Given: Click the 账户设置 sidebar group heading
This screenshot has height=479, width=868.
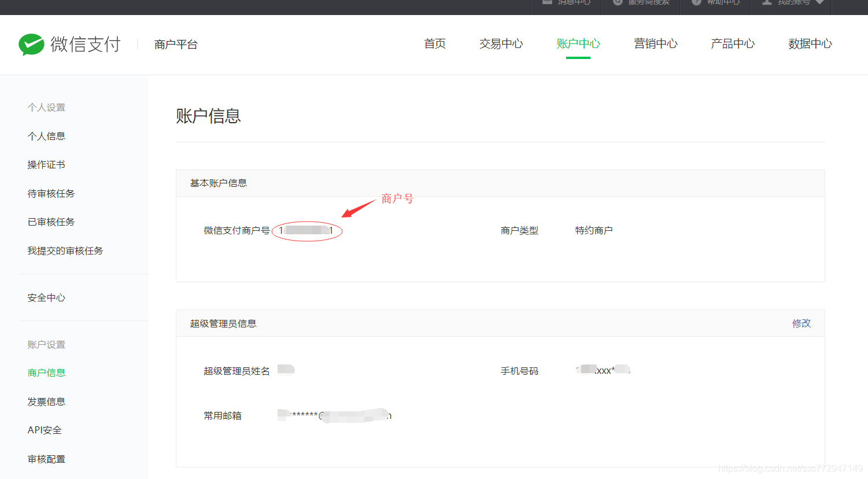Looking at the screenshot, I should (46, 344).
